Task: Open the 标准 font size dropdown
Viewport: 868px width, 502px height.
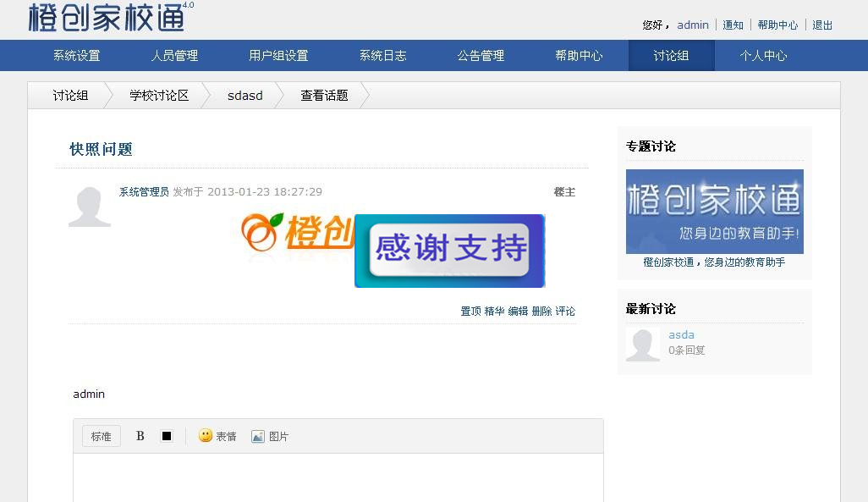Action: 102,436
